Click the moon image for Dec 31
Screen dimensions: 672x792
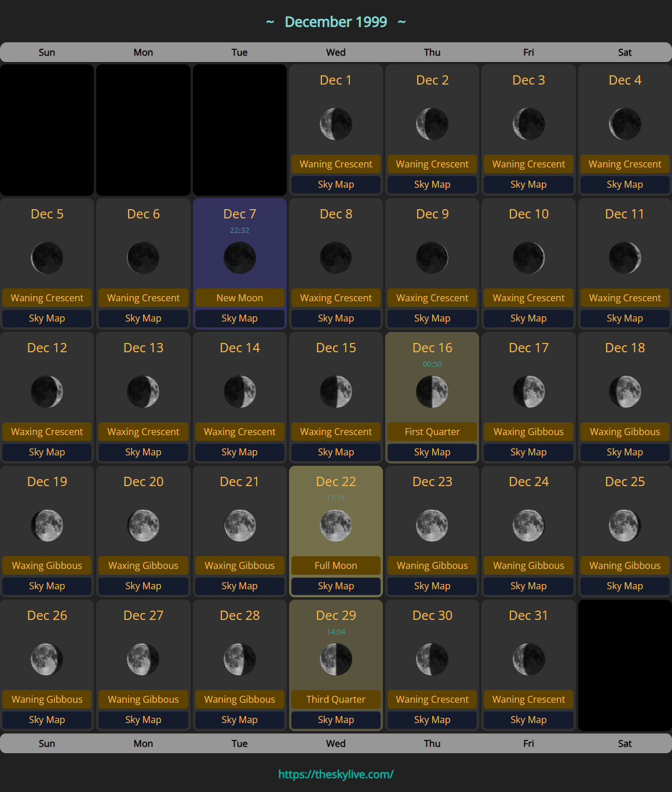[x=528, y=659]
